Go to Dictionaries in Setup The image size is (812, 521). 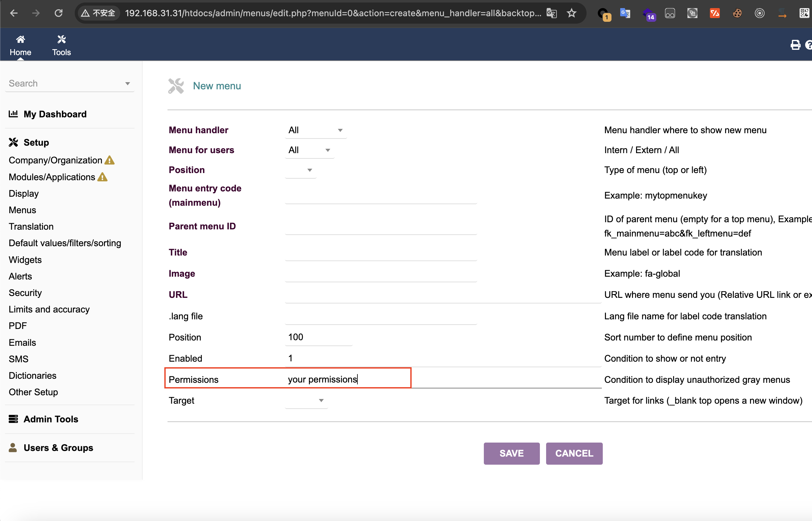32,376
